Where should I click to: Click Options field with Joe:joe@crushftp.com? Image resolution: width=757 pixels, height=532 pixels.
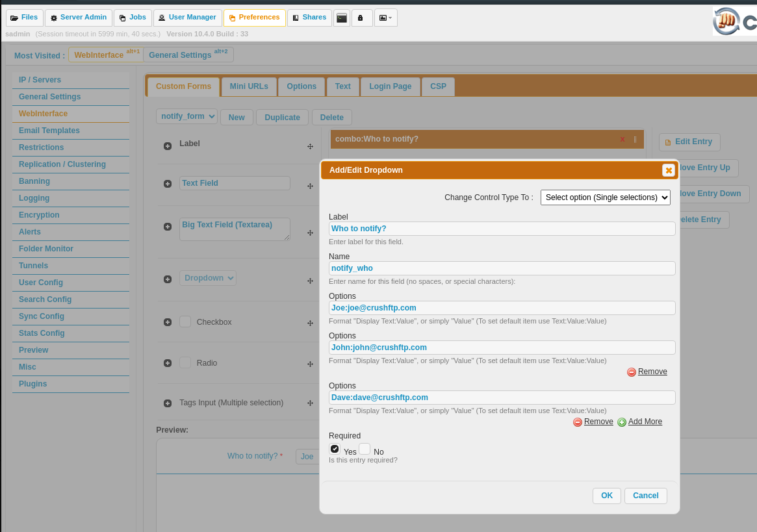tap(502, 308)
